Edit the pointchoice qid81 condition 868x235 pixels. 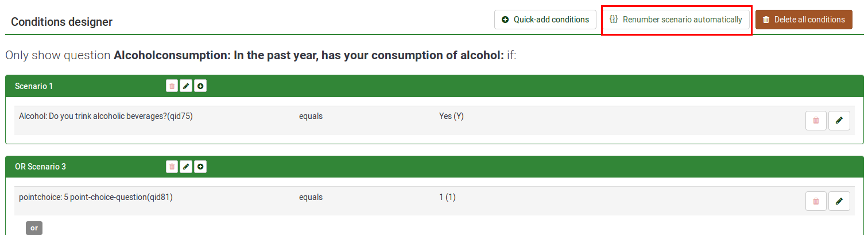point(839,201)
